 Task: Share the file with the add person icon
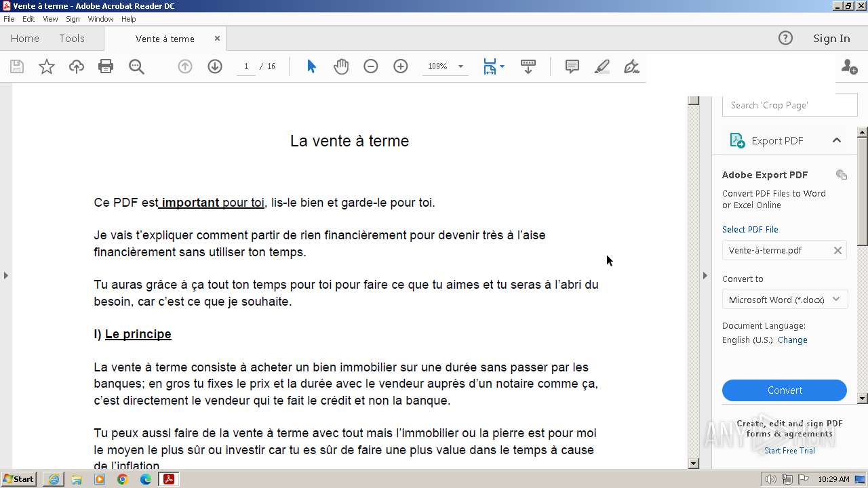[849, 66]
